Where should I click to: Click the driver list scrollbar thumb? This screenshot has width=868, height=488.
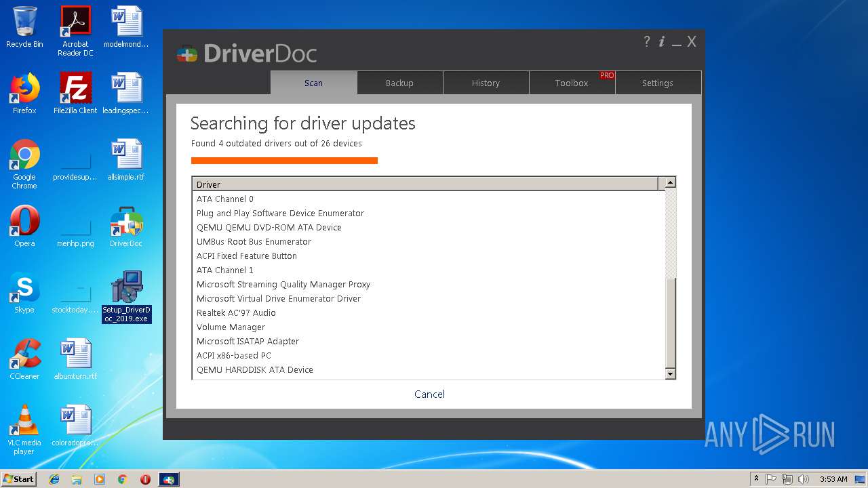(670, 323)
